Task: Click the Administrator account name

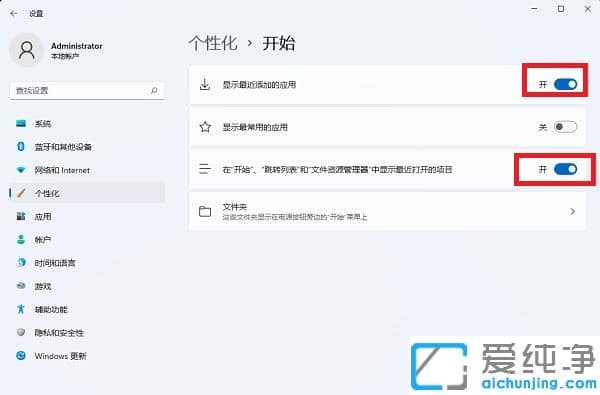Action: pos(77,46)
